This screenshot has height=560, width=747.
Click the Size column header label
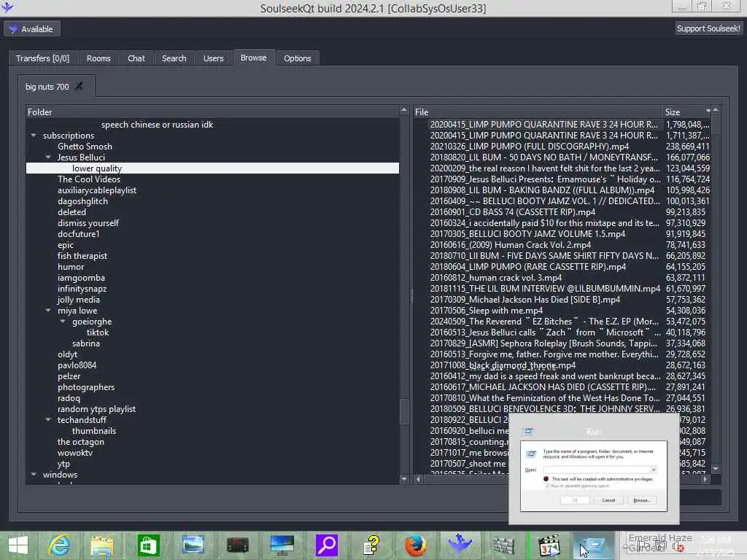[x=673, y=112]
